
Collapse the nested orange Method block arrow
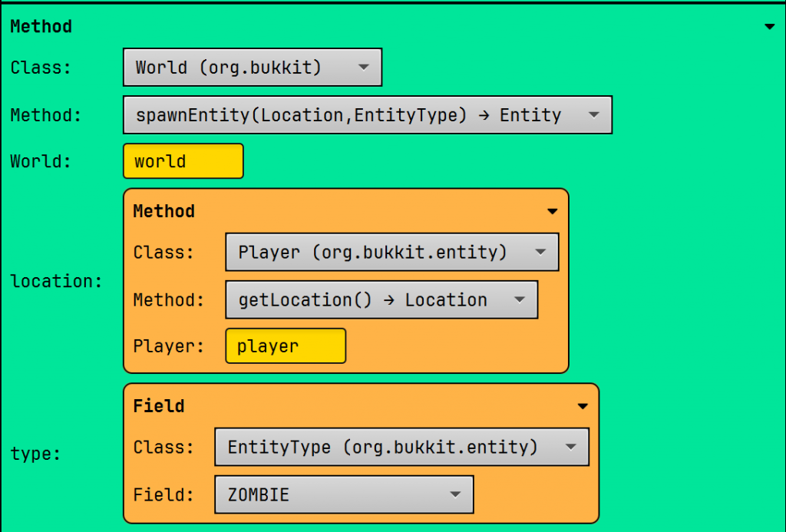(552, 212)
